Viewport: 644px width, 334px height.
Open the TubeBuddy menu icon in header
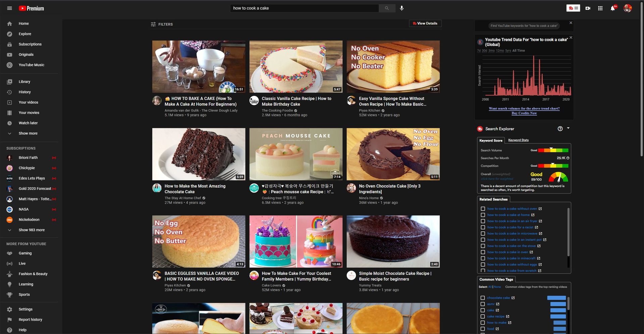[x=573, y=8]
